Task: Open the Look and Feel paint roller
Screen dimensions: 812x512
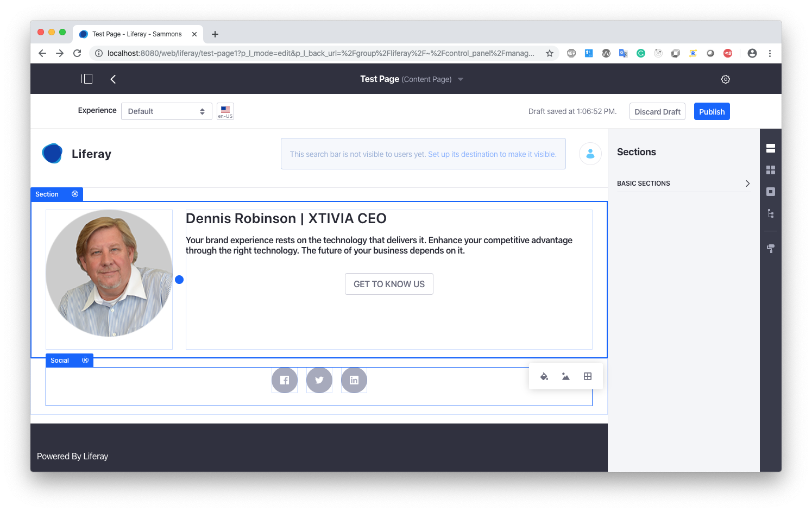Action: pyautogui.click(x=770, y=249)
